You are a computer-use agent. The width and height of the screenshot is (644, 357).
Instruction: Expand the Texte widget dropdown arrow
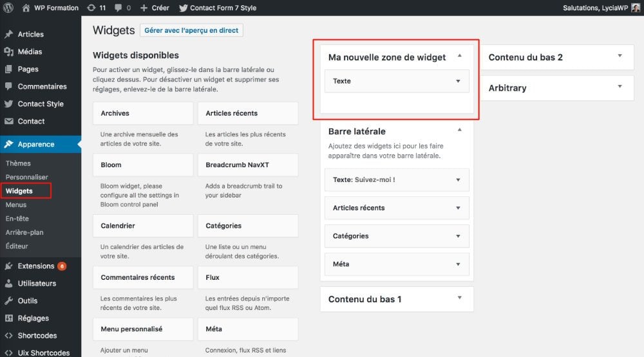click(x=458, y=81)
